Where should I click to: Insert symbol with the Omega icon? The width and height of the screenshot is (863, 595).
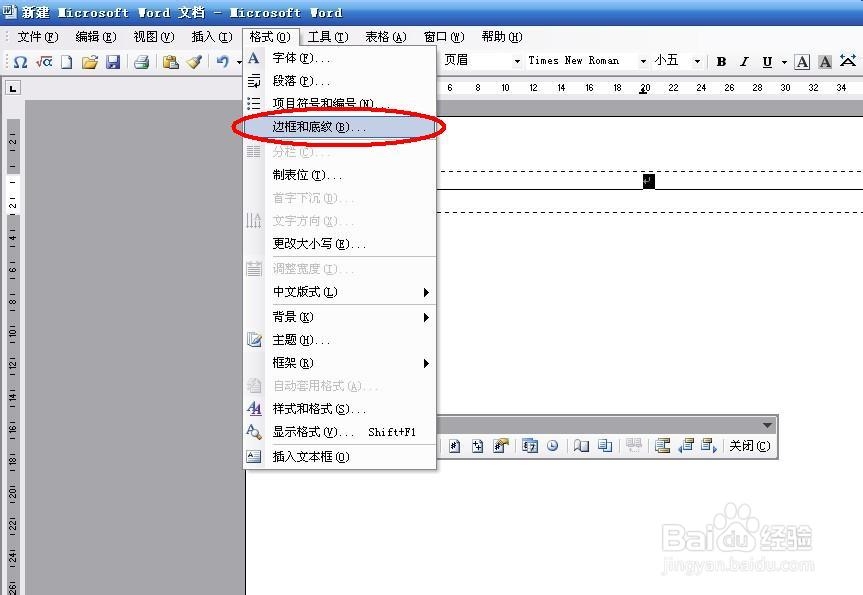point(20,62)
